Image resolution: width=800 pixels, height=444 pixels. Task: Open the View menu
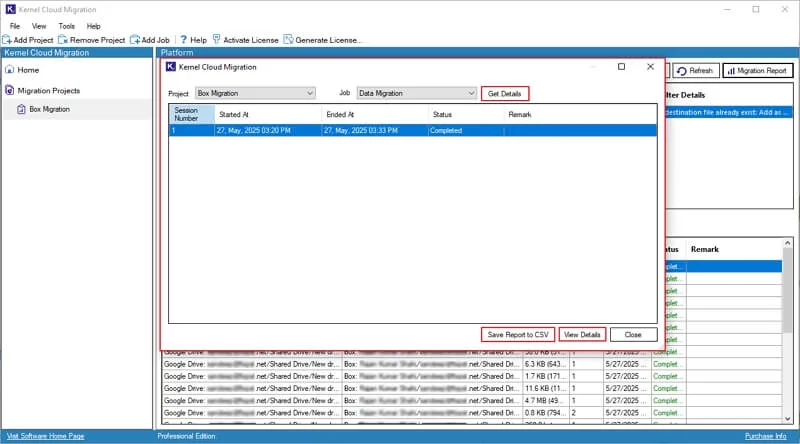39,26
